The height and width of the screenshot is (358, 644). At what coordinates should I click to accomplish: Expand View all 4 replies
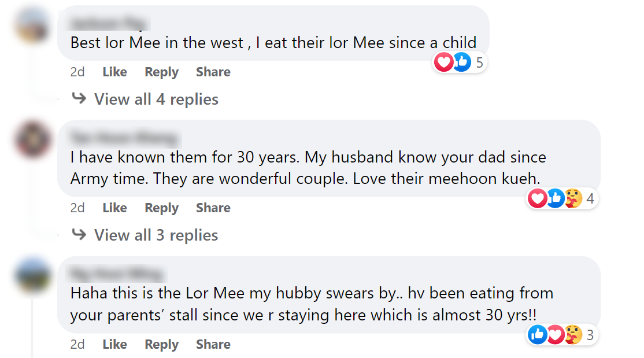pyautogui.click(x=156, y=99)
